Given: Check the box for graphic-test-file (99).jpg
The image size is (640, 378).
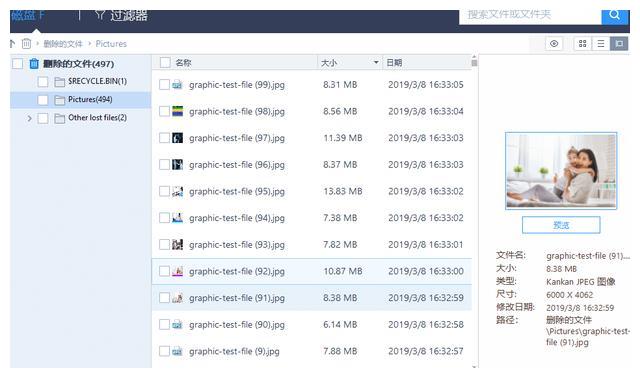Looking at the screenshot, I should (x=164, y=84).
